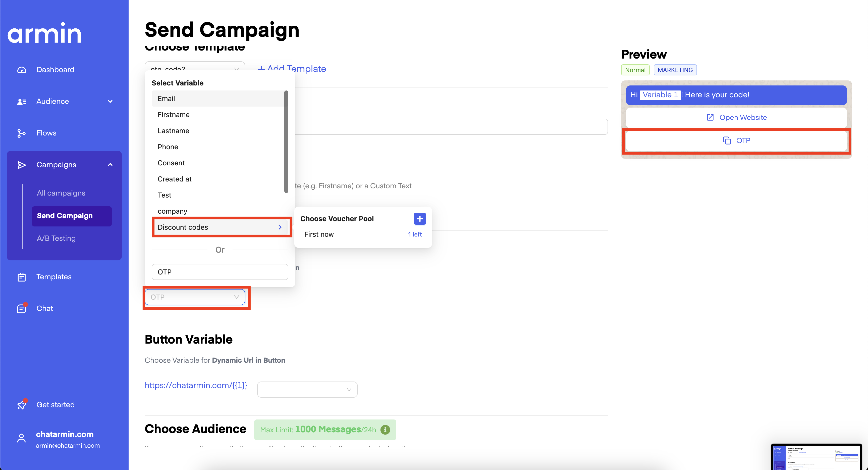
Task: Click the custom text OTP input field
Action: (220, 272)
